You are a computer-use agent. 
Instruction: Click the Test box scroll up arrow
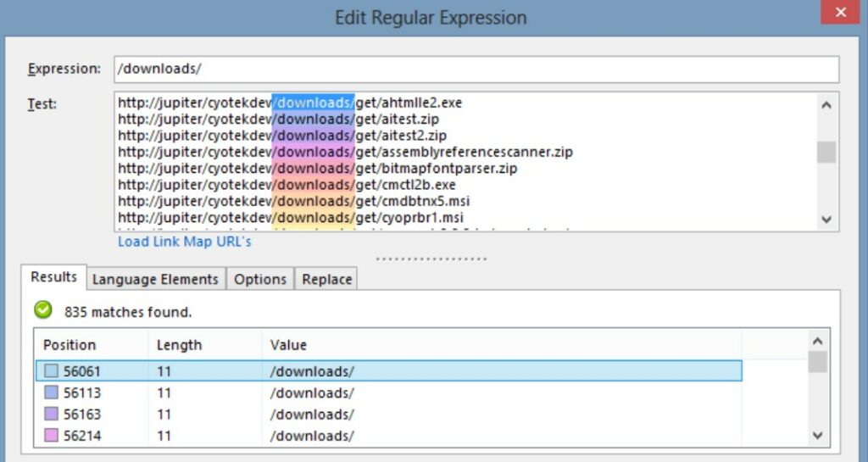click(x=826, y=105)
